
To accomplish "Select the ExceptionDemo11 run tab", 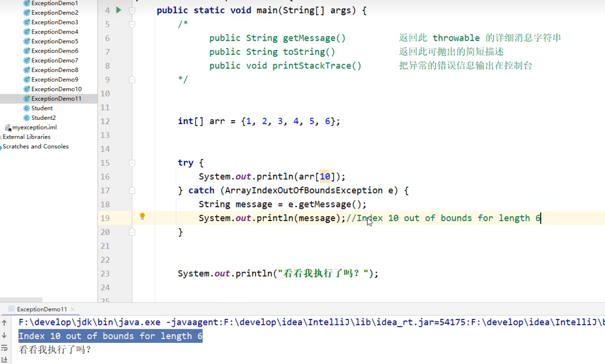I will point(42,309).
